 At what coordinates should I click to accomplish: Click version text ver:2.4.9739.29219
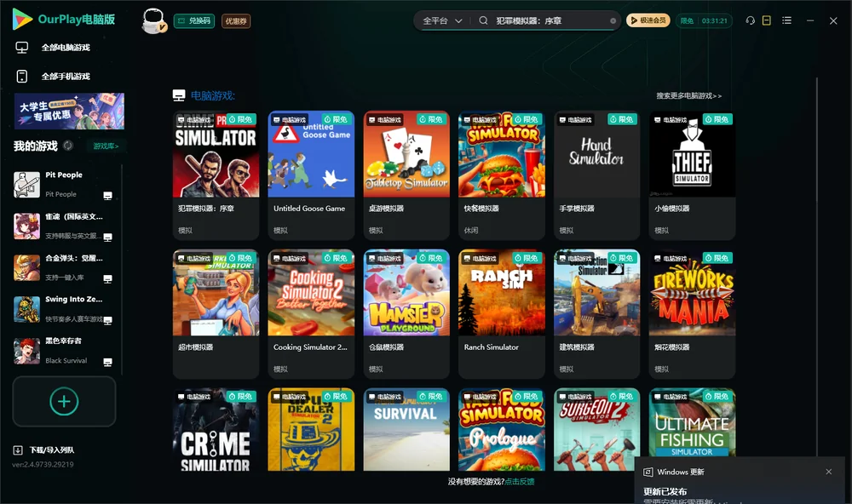(43, 464)
